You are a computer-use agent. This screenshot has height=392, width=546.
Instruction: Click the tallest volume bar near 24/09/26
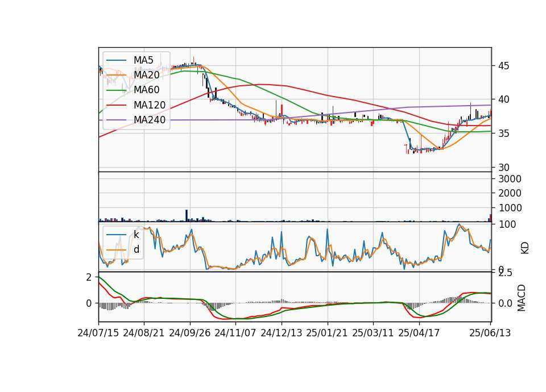point(187,216)
